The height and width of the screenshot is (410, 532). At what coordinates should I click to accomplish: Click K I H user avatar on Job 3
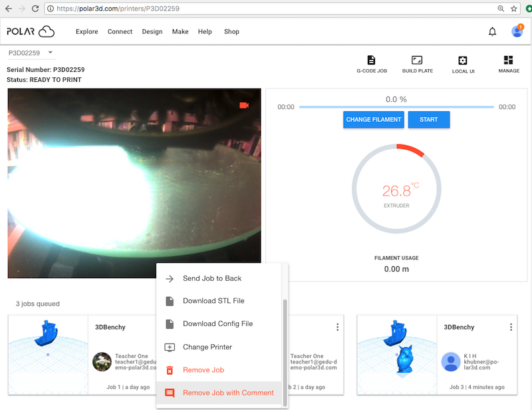451,362
